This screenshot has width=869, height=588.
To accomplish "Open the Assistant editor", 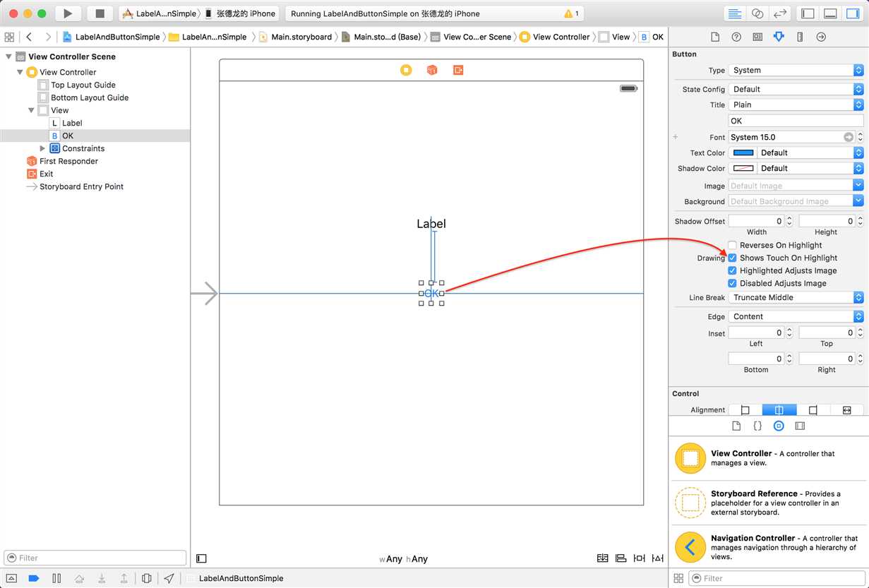I will tap(757, 13).
